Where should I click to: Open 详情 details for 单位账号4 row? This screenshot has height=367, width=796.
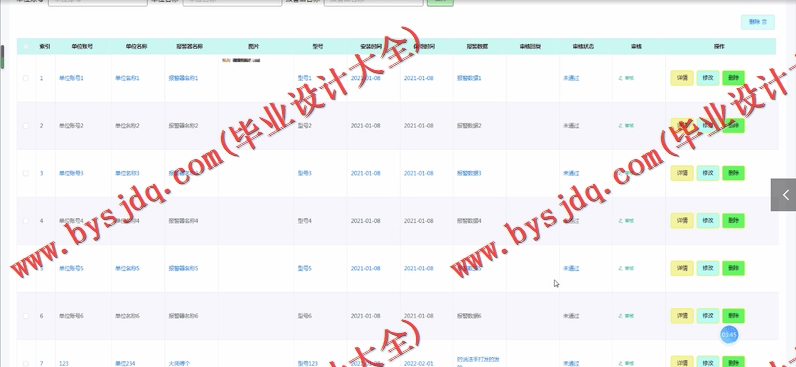(x=682, y=221)
